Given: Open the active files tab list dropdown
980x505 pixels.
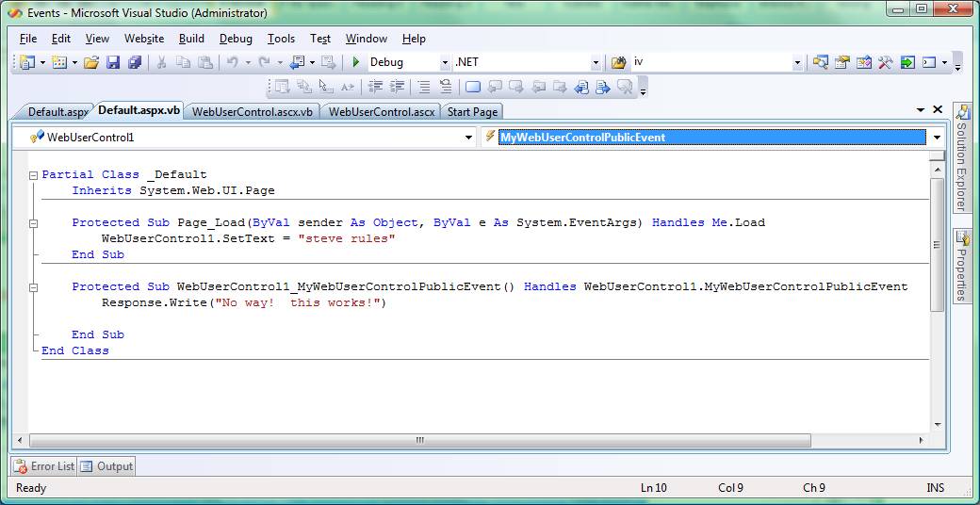Looking at the screenshot, I should pyautogui.click(x=921, y=109).
